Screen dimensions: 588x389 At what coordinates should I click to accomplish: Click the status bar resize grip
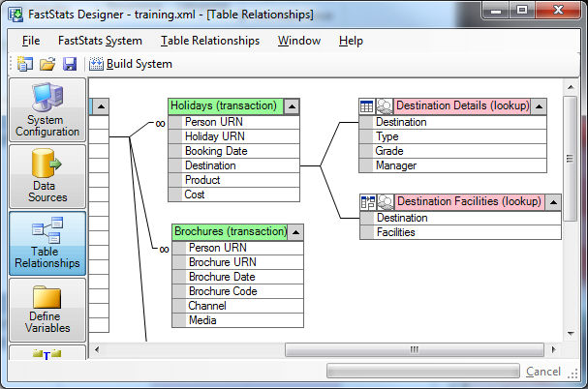coord(573,374)
